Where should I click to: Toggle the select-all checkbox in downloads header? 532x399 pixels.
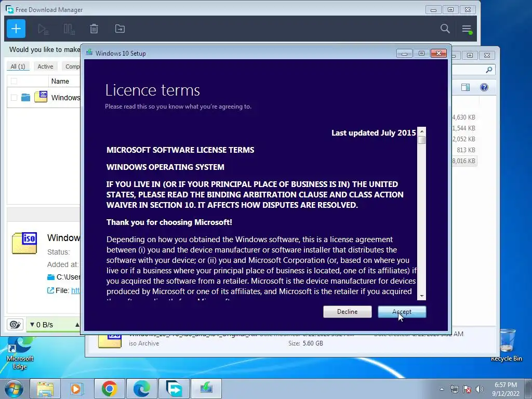pyautogui.click(x=14, y=81)
